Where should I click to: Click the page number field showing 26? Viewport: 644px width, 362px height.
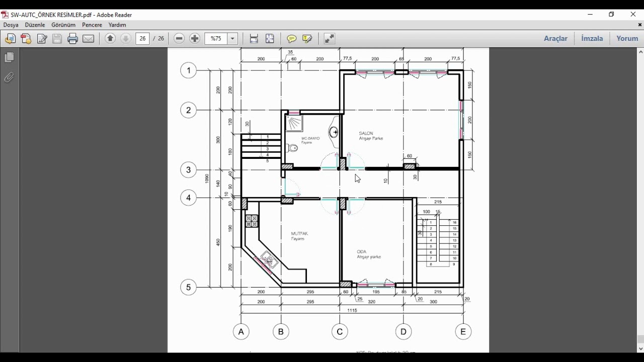coord(143,38)
